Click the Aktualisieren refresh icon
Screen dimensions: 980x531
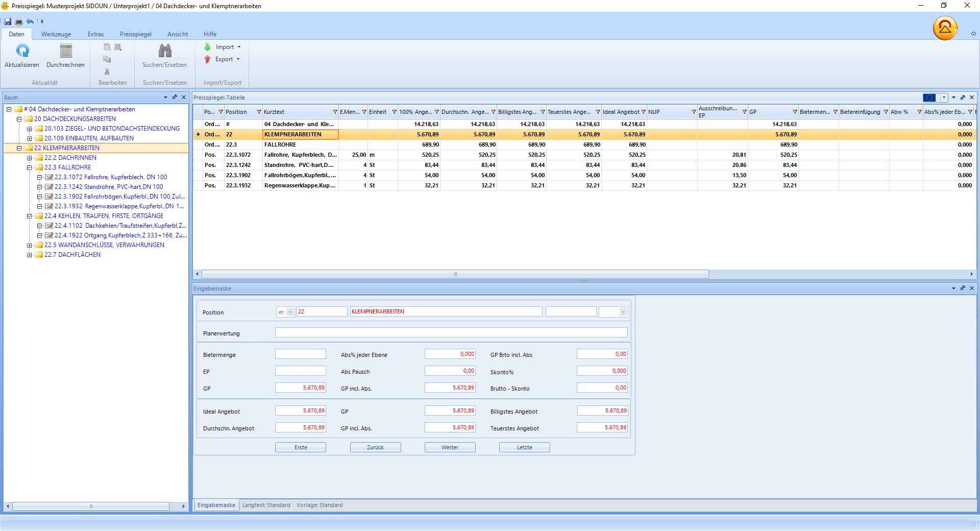pos(22,51)
